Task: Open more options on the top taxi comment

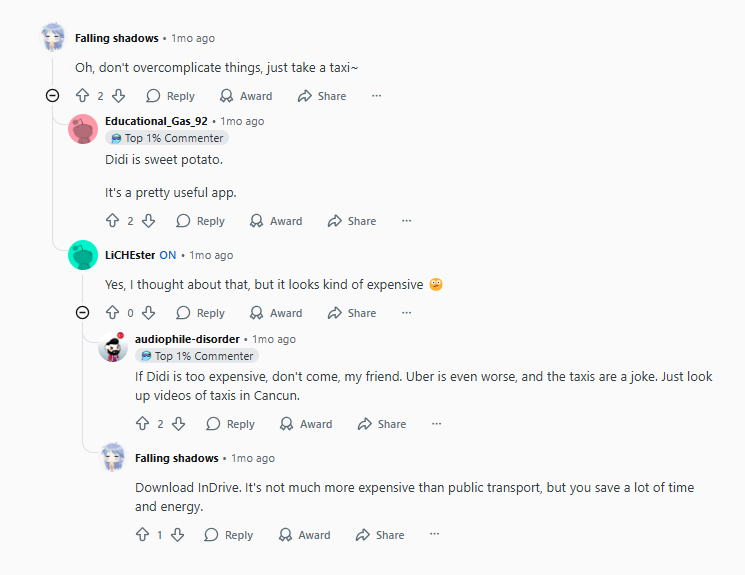Action: tap(376, 96)
